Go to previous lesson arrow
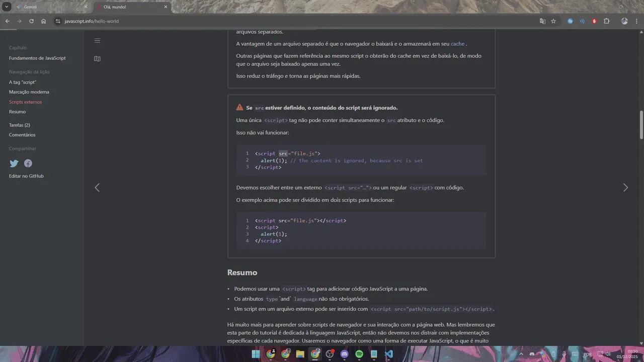 coord(97,188)
